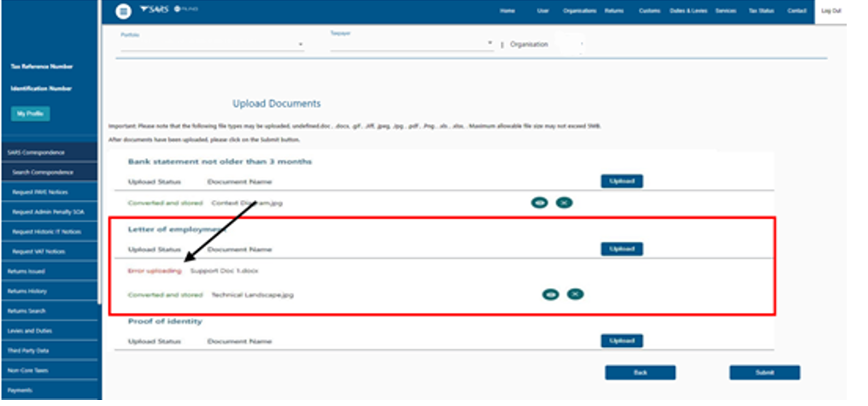Select Request VAT Notices in sidebar

click(51, 251)
